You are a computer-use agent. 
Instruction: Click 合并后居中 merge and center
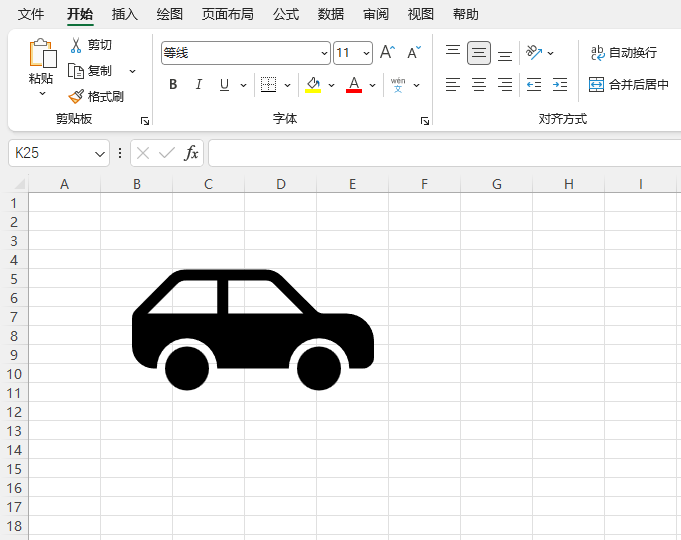628,84
